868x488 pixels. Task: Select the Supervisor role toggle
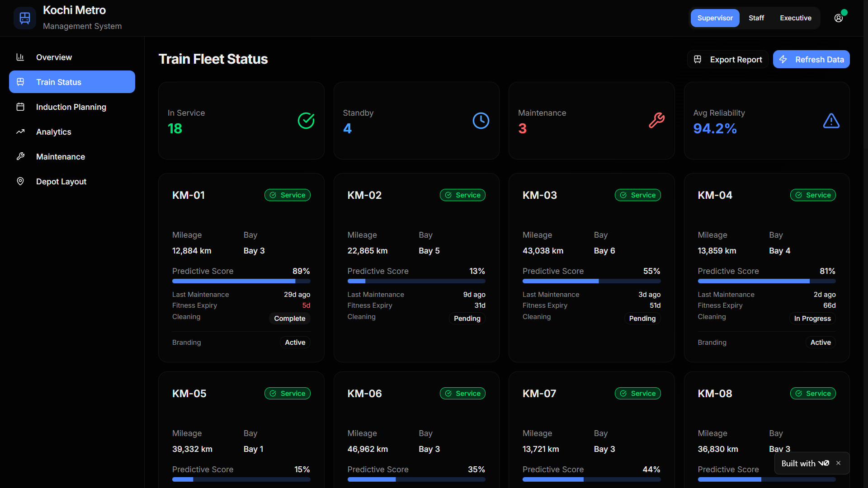[x=715, y=18]
